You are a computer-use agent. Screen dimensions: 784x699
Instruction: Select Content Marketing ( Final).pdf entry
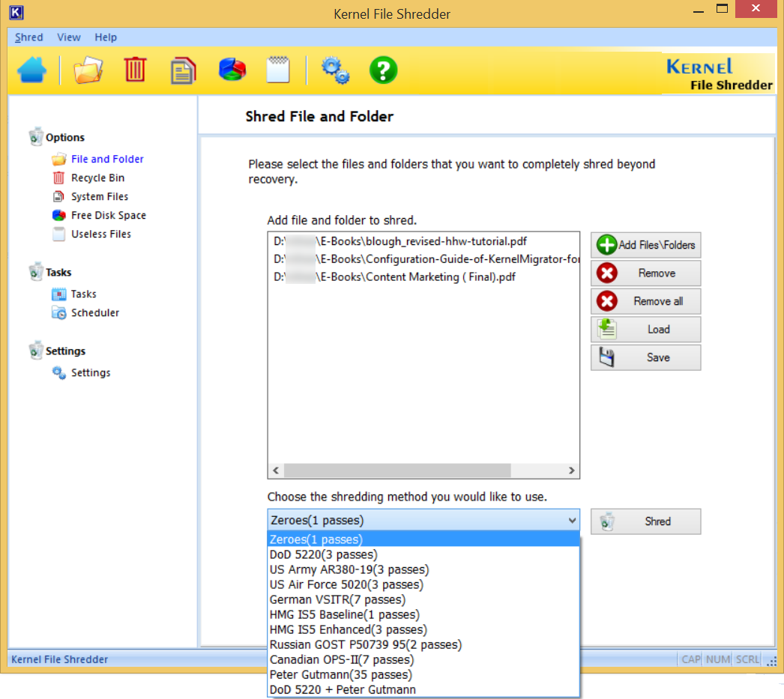[x=394, y=277]
